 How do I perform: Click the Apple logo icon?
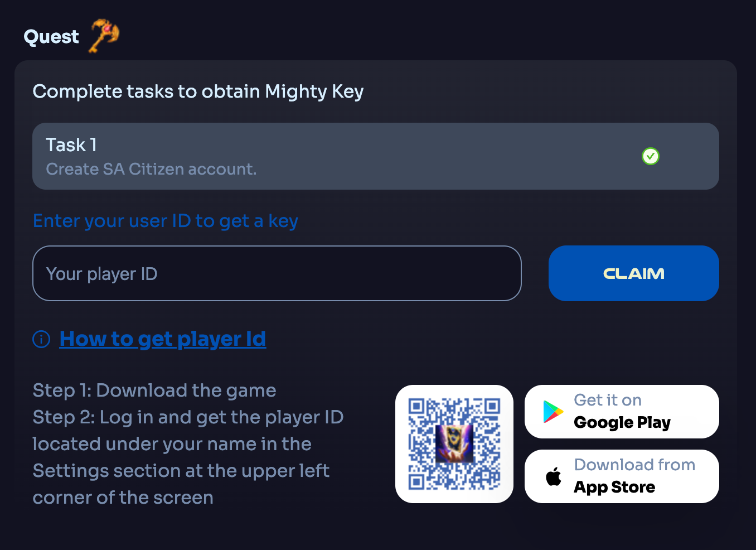click(554, 476)
